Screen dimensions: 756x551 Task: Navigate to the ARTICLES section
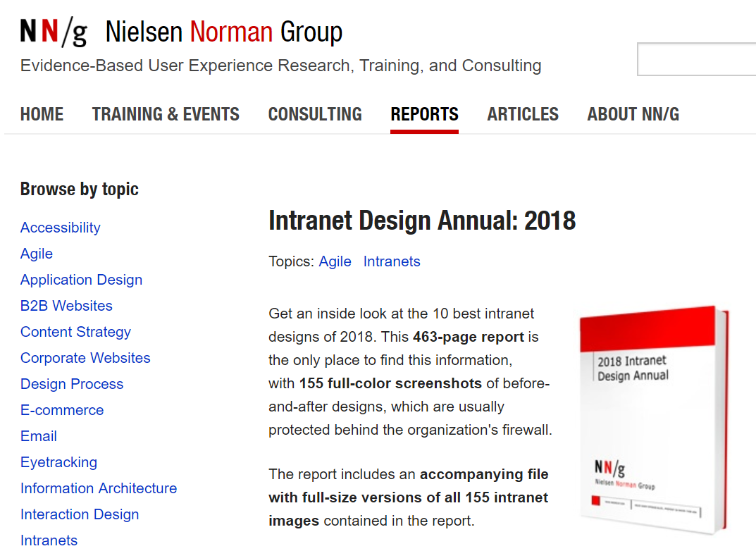tap(523, 114)
